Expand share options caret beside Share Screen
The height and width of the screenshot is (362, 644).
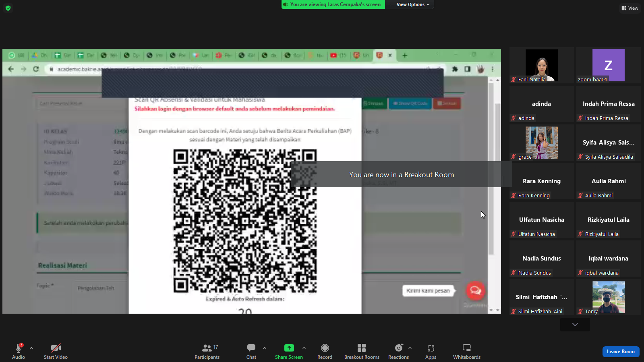pyautogui.click(x=304, y=348)
